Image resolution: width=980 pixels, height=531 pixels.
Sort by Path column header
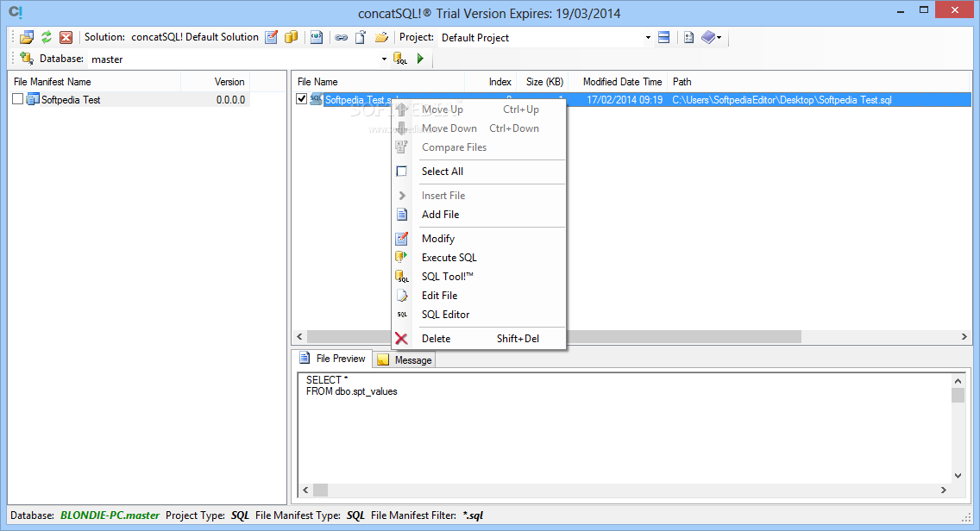tap(820, 82)
